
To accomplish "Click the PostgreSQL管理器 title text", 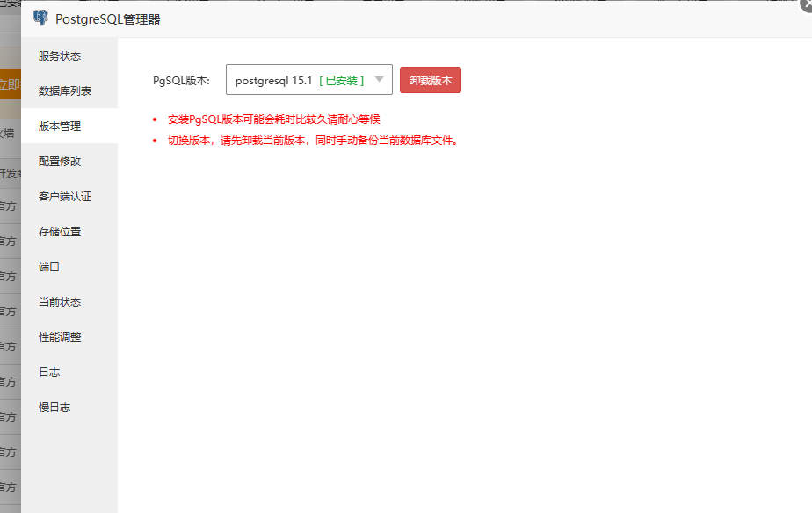I will coord(108,19).
